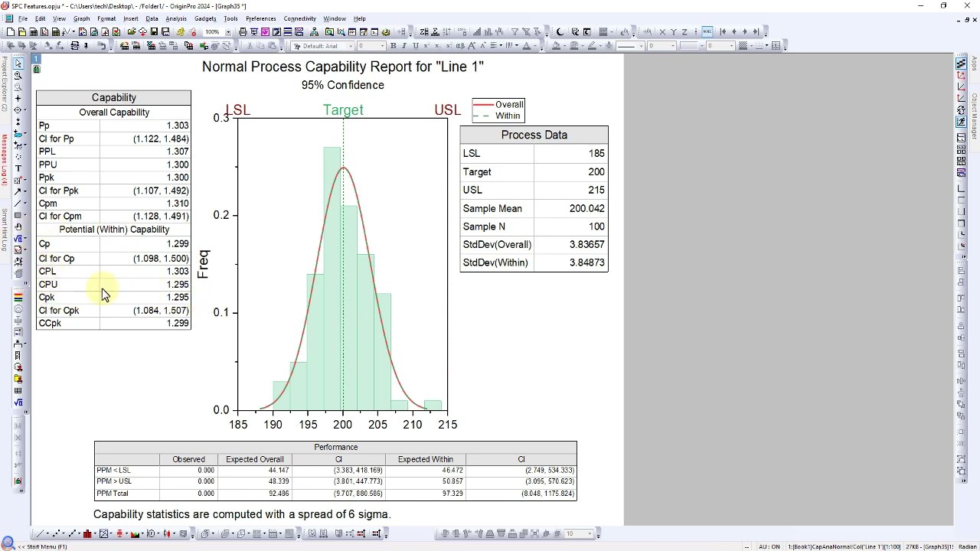Click the Bold formatting button
The height and width of the screenshot is (551, 980).
coord(393,46)
